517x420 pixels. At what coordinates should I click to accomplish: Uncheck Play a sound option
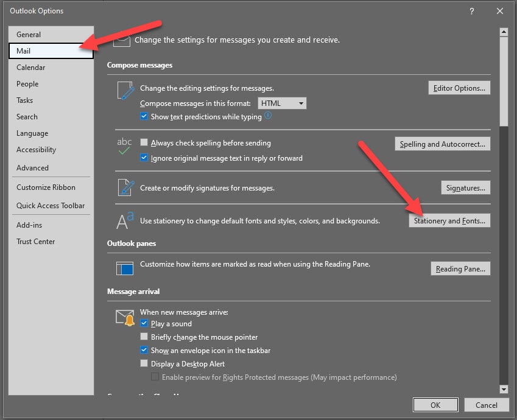(144, 324)
